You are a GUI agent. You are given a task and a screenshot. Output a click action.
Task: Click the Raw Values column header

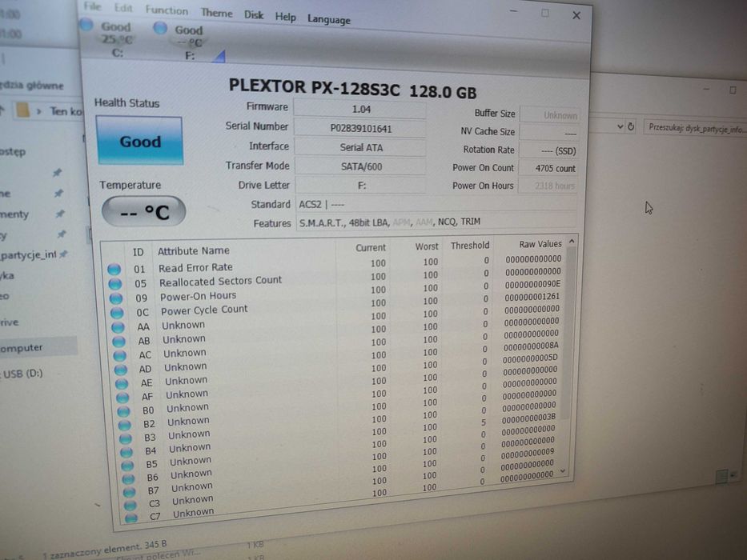[x=540, y=244]
